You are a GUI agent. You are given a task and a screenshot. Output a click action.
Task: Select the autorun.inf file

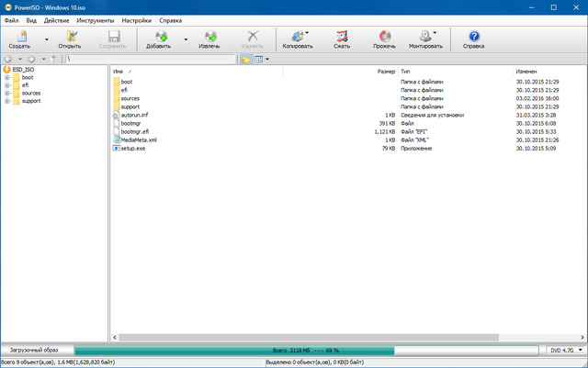[134, 115]
